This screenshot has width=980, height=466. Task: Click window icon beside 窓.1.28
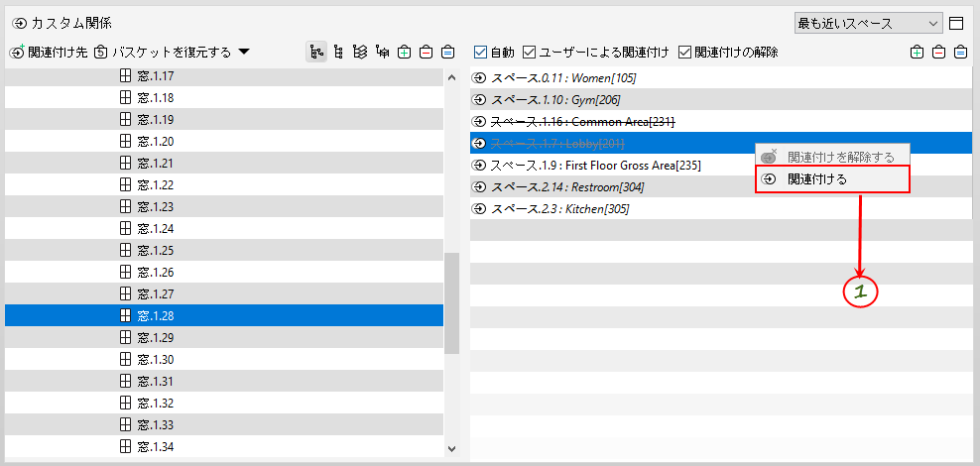point(125,315)
